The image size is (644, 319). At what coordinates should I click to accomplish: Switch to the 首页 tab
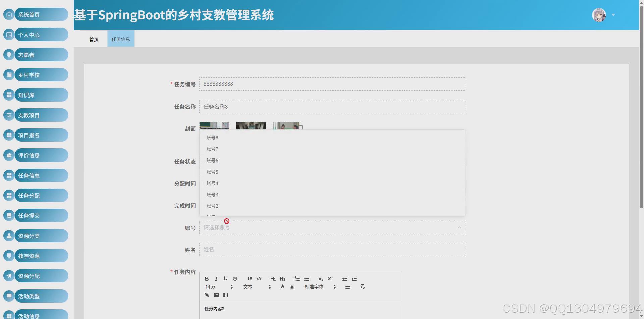coord(94,39)
